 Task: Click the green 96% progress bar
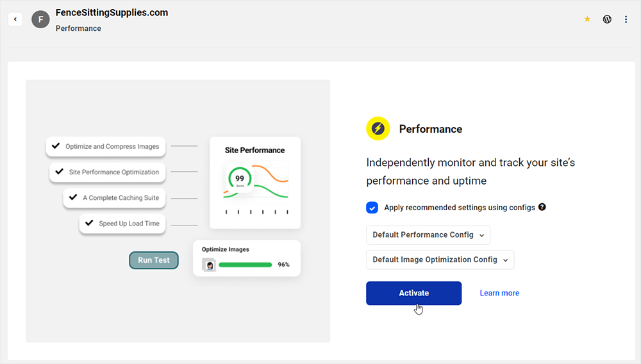[x=245, y=265]
